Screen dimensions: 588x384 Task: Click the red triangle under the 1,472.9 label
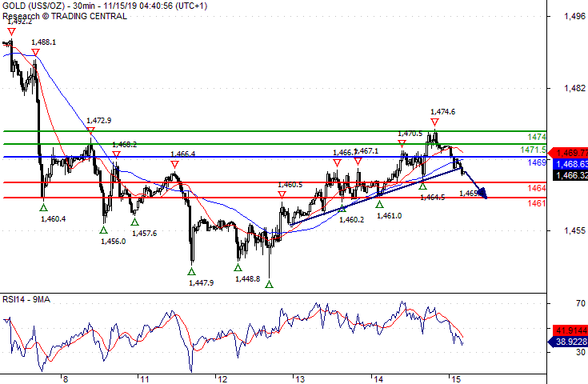(x=90, y=130)
